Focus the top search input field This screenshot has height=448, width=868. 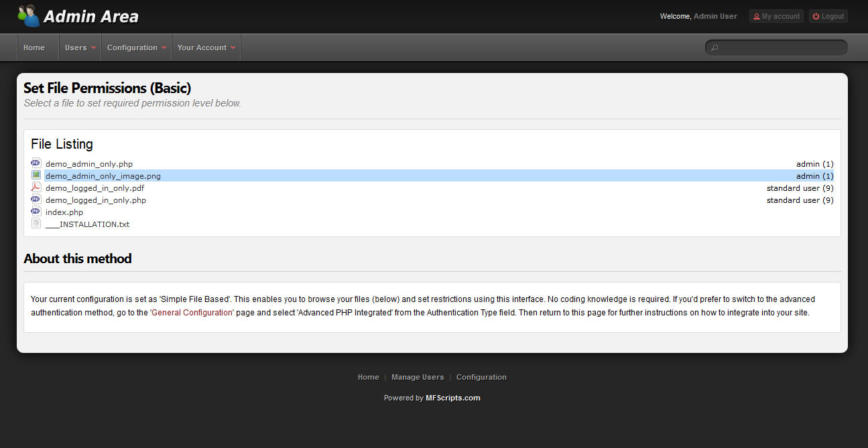click(x=776, y=48)
